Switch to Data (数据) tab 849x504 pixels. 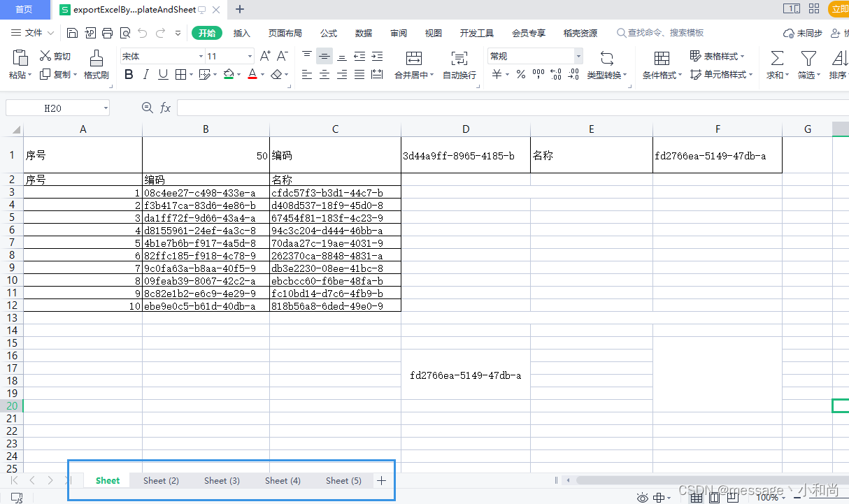click(x=364, y=33)
